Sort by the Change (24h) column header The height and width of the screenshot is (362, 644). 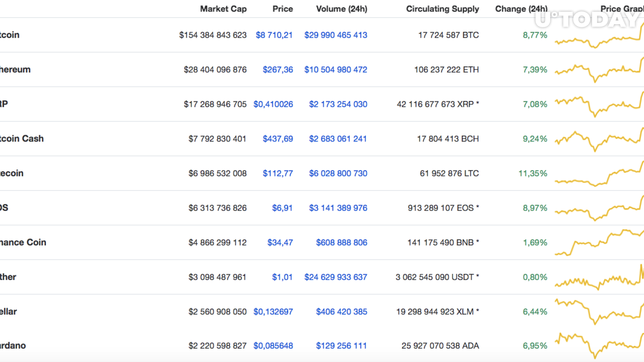pyautogui.click(x=521, y=9)
